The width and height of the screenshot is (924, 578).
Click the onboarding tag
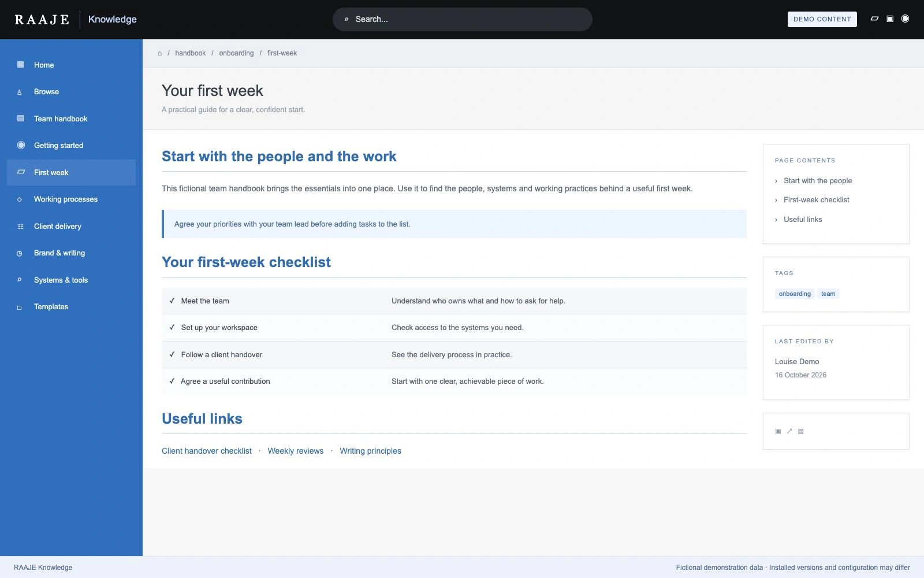coord(795,294)
